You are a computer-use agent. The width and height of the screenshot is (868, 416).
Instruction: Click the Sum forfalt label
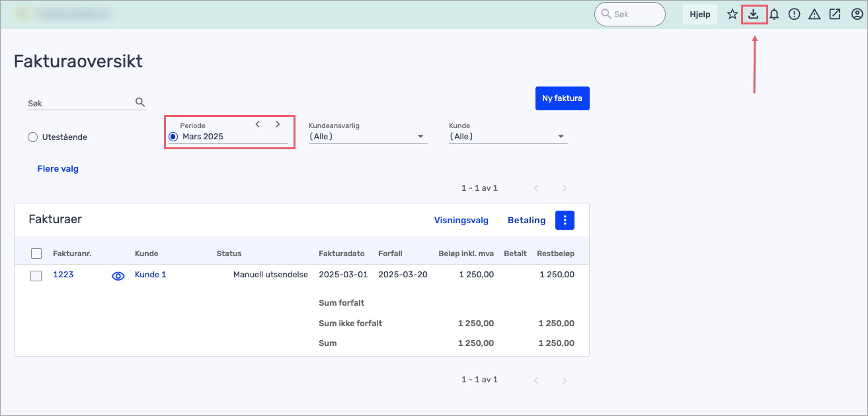click(x=342, y=303)
